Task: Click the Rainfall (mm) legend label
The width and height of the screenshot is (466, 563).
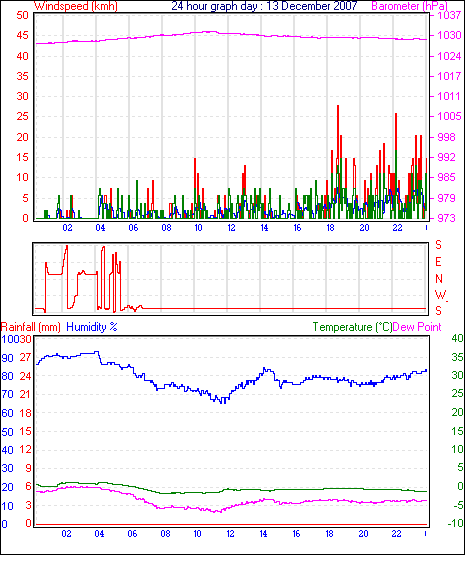Action: 31,327
